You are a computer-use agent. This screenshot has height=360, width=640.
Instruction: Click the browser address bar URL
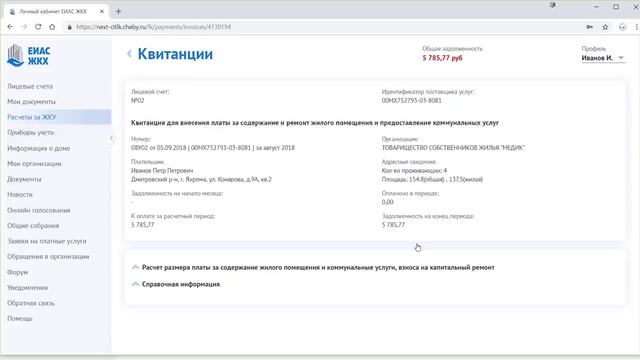pyautogui.click(x=153, y=27)
